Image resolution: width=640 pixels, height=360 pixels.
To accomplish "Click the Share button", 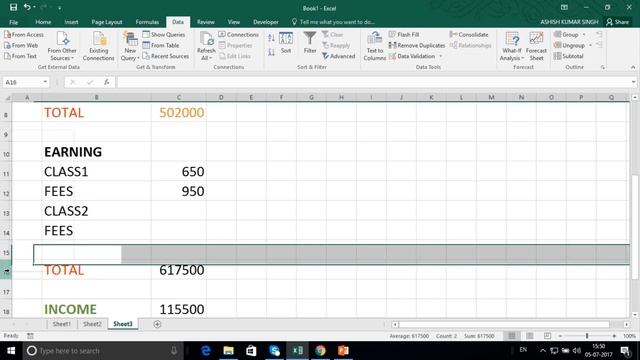I will tap(618, 22).
